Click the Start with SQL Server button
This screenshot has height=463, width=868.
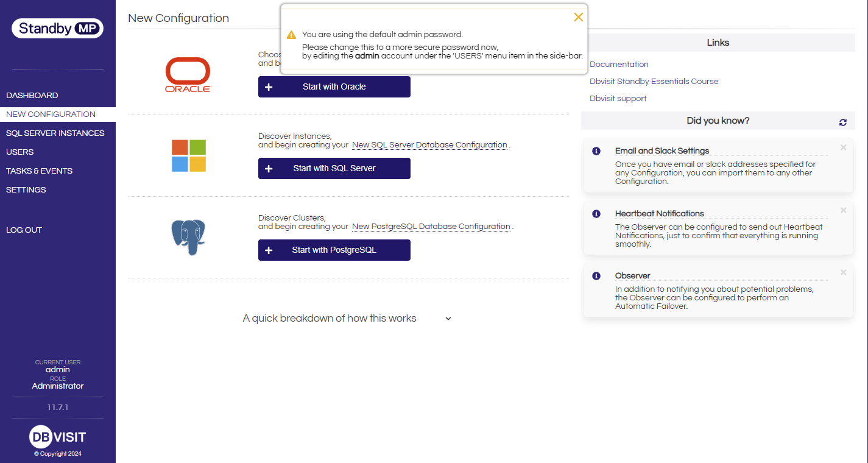[334, 168]
